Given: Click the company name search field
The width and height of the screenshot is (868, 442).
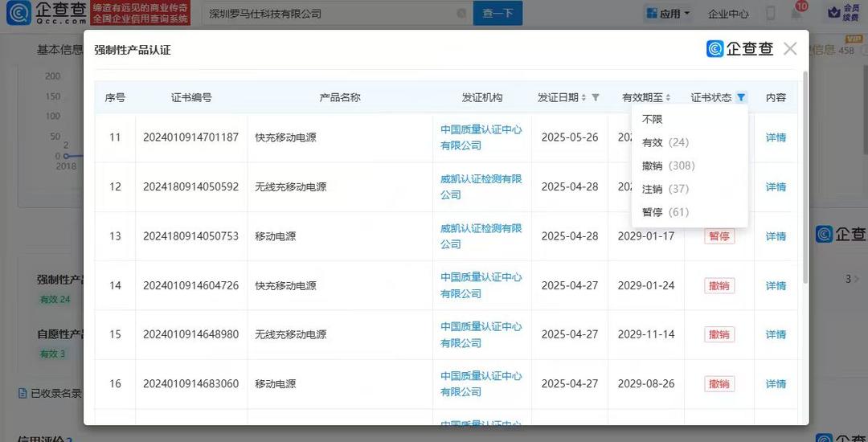Looking at the screenshot, I should coord(330,14).
